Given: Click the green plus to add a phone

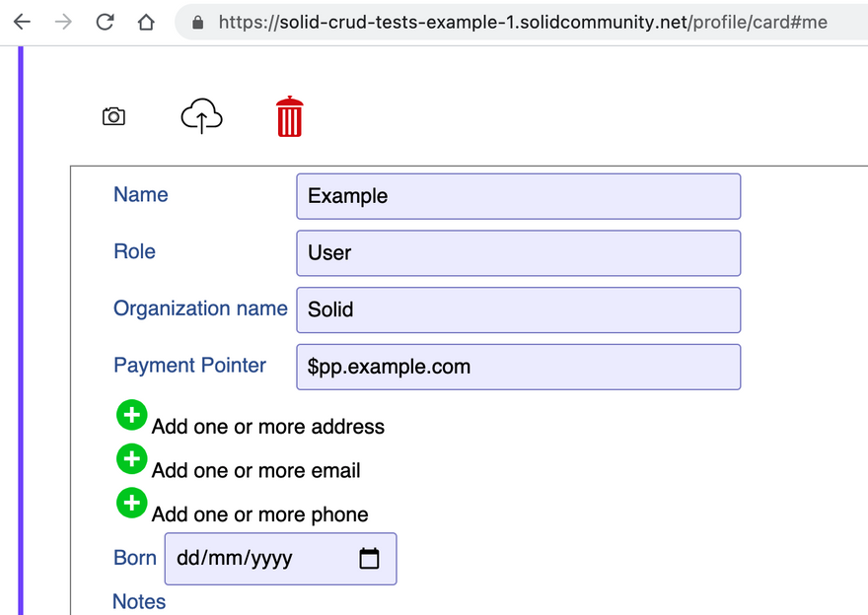Looking at the screenshot, I should [x=131, y=504].
